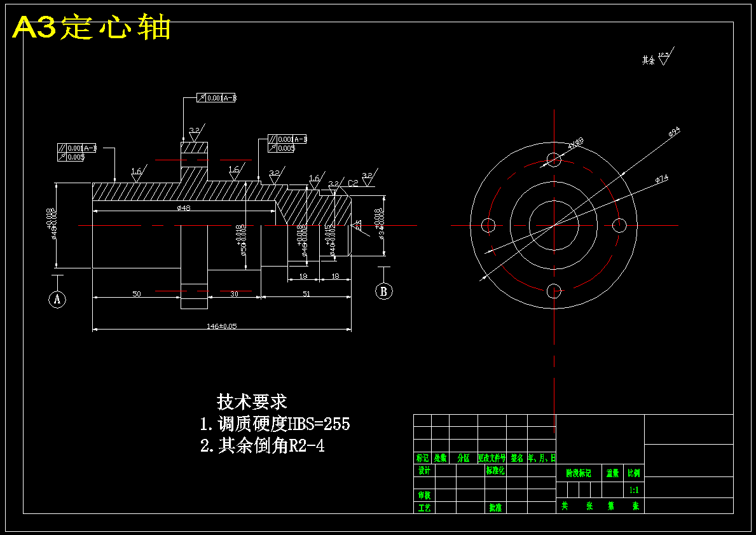Click the datum circle labeled B

(x=384, y=291)
